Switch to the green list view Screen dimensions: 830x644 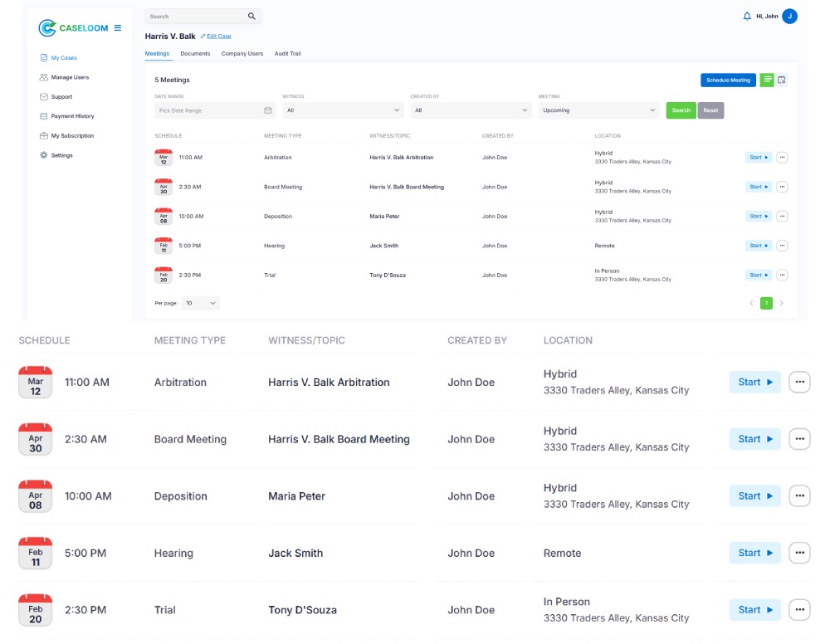point(767,80)
